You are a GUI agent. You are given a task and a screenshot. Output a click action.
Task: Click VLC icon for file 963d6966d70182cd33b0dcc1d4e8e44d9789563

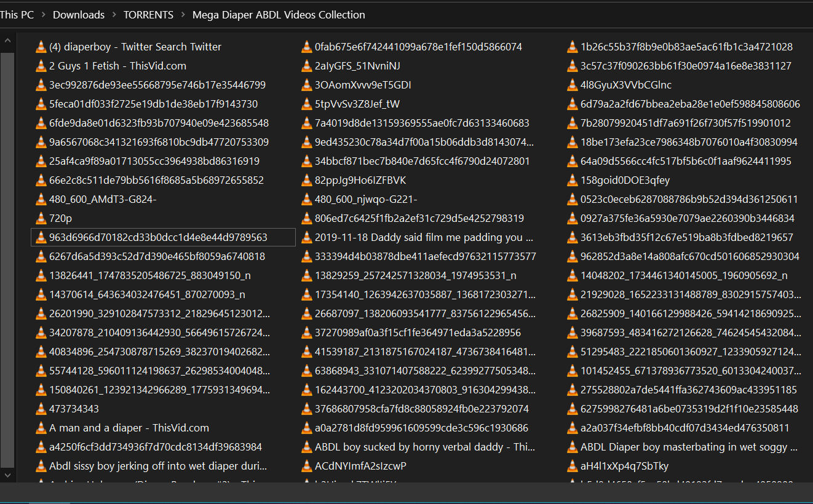click(x=41, y=237)
